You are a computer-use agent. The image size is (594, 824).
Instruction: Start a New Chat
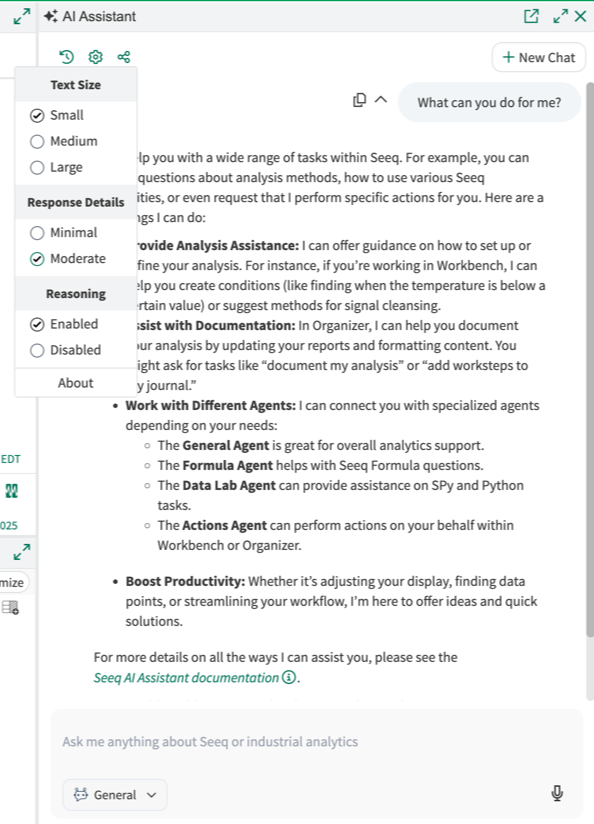click(x=539, y=57)
